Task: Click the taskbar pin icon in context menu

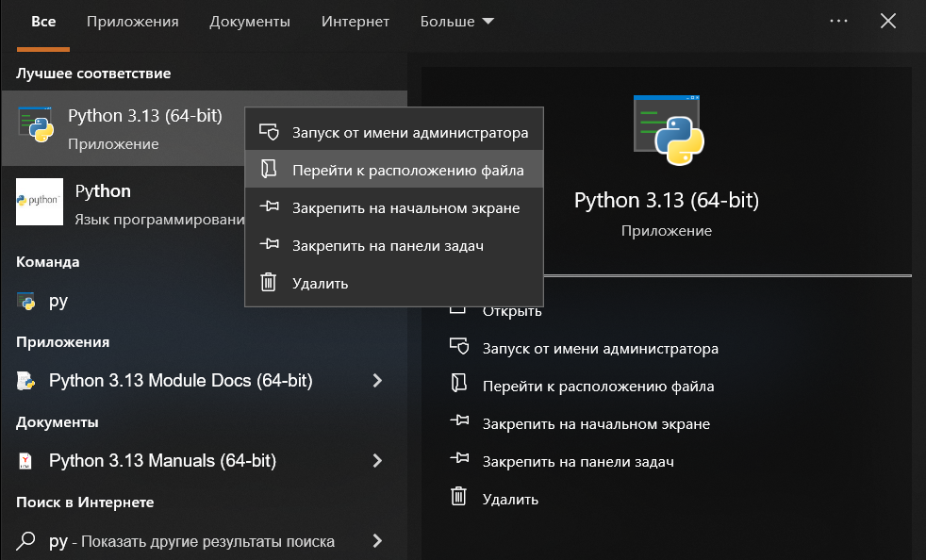Action: click(270, 244)
